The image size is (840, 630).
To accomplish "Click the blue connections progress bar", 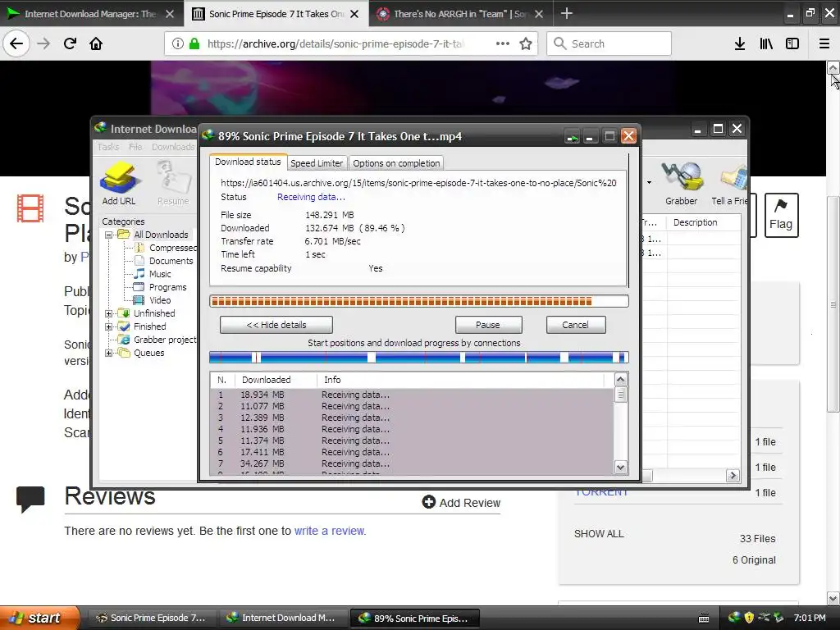I will 419,358.
